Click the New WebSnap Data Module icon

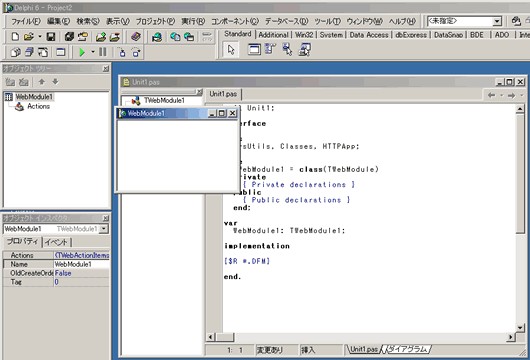point(189,37)
